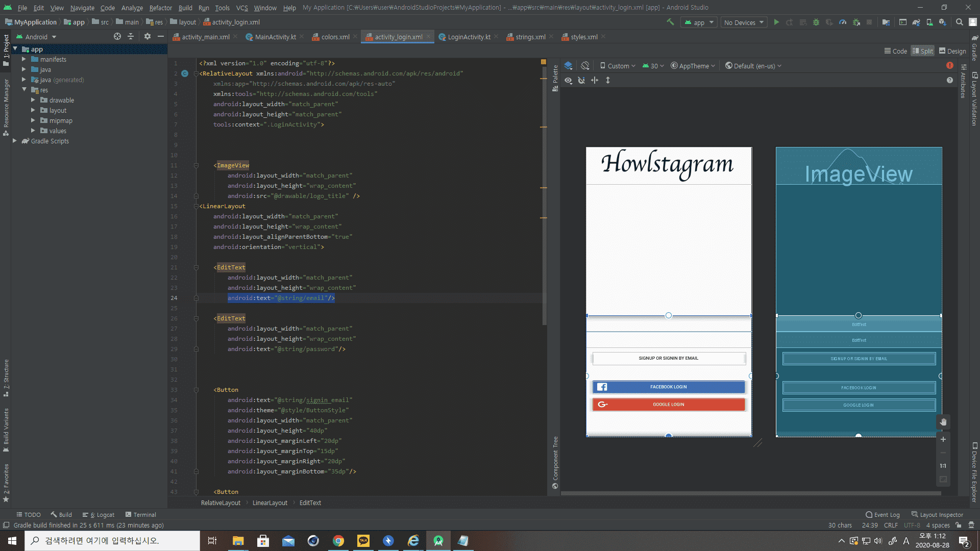Screen dimensions: 980x551
Task: Open API 30 version dropdown
Action: click(653, 66)
